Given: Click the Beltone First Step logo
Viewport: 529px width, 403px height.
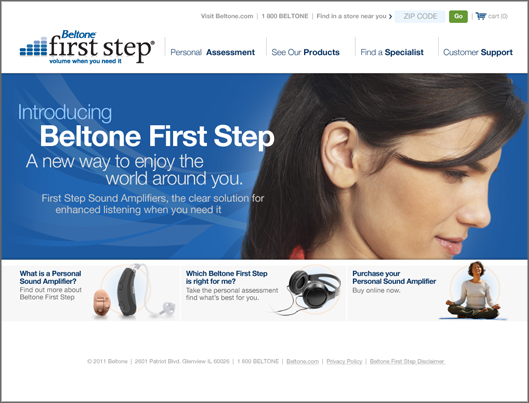Looking at the screenshot, I should [87, 47].
